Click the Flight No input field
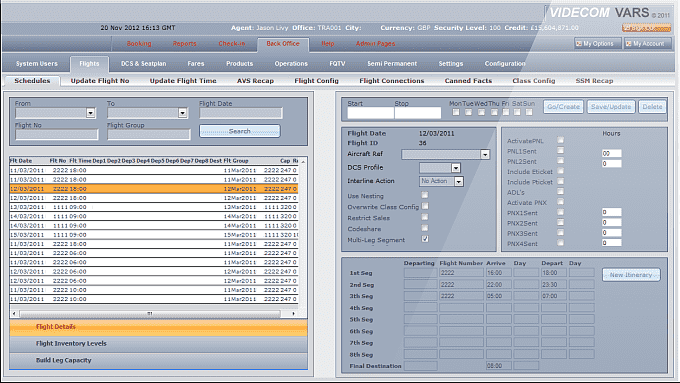The image size is (680, 383). coord(56,134)
